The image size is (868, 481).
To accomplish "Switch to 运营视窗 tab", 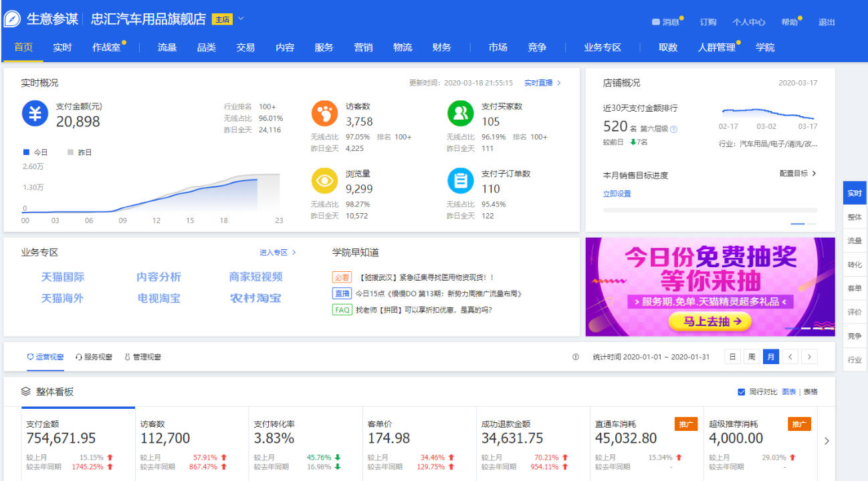I will (45, 357).
